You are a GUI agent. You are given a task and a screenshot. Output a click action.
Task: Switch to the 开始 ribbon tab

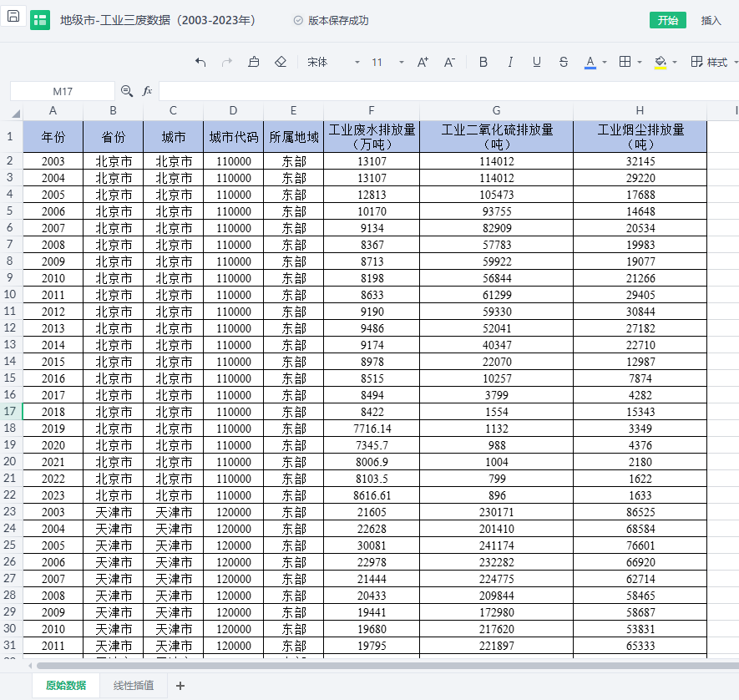667,20
